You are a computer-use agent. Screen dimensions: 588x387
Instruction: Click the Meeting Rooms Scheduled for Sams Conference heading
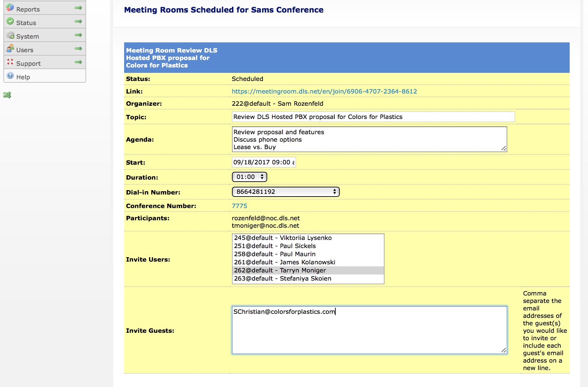pos(223,10)
